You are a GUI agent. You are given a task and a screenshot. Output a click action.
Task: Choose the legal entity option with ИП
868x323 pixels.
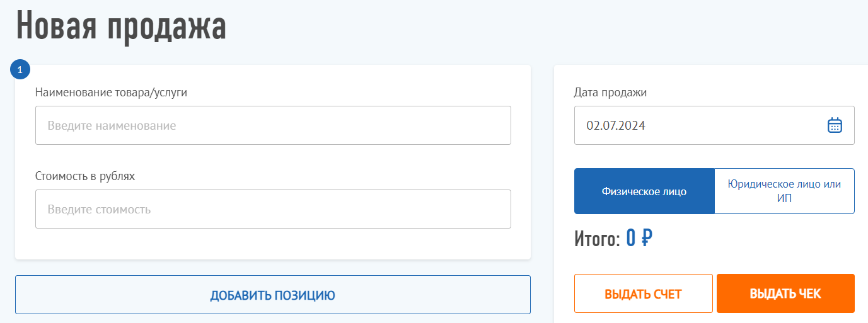[784, 191]
